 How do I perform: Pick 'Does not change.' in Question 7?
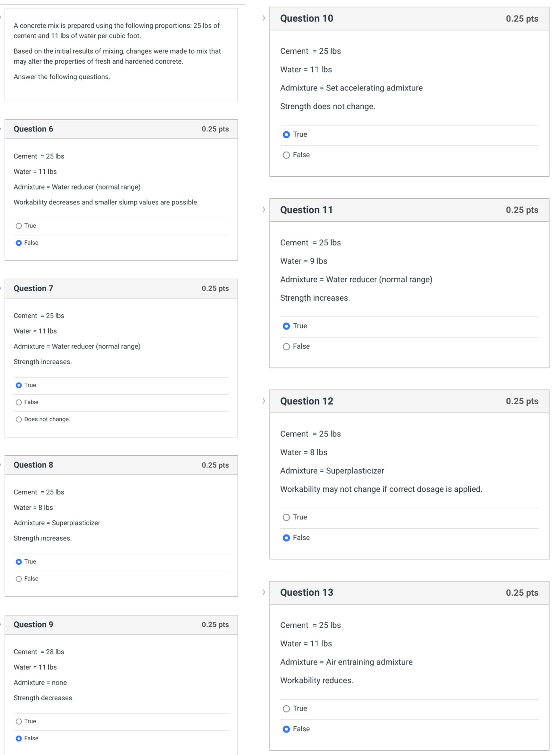coord(19,419)
